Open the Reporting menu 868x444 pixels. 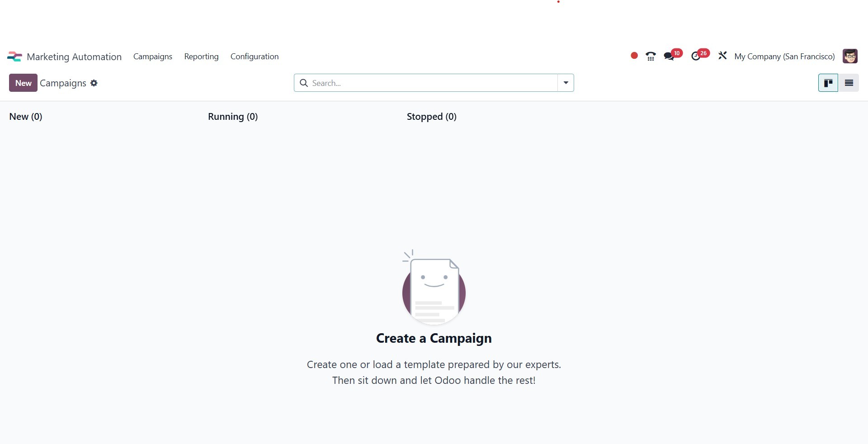coord(201,57)
